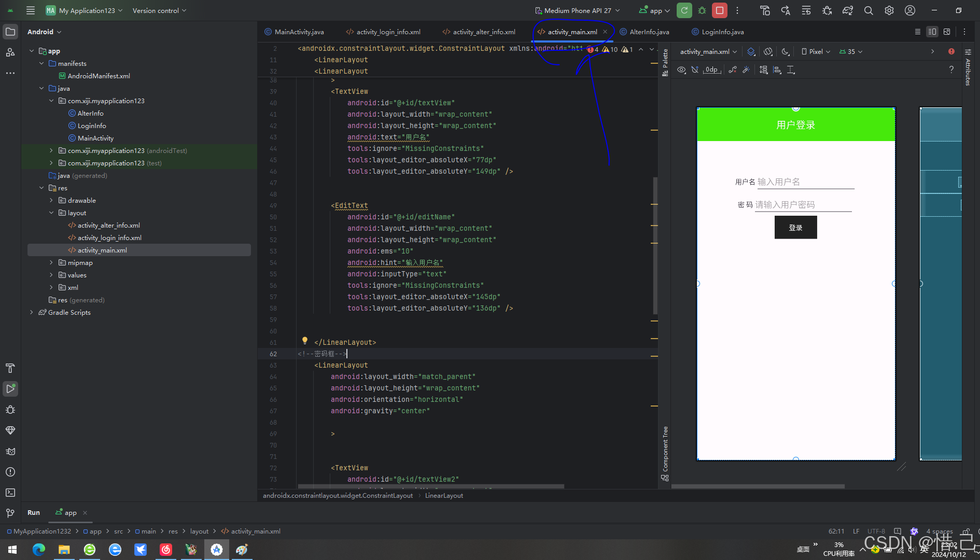Open the design surface help icon
This screenshot has height=560, width=980.
coord(951,69)
